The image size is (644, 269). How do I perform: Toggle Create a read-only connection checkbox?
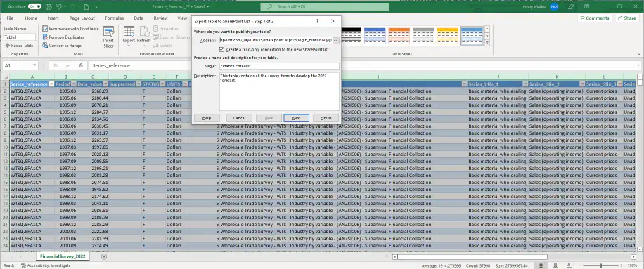tap(221, 49)
